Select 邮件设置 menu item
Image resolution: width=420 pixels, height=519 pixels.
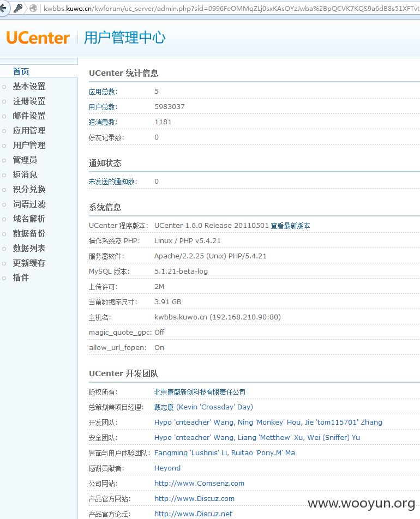click(29, 116)
